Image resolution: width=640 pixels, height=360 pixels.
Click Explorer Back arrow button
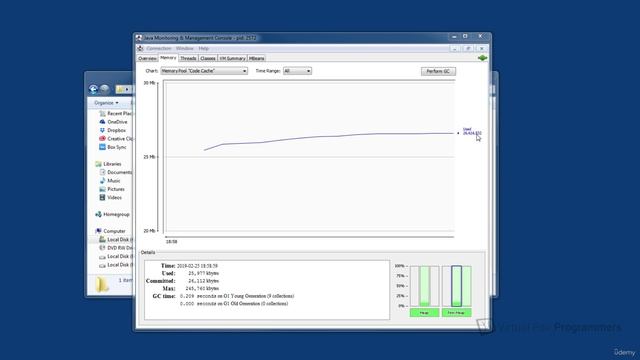coord(93,89)
